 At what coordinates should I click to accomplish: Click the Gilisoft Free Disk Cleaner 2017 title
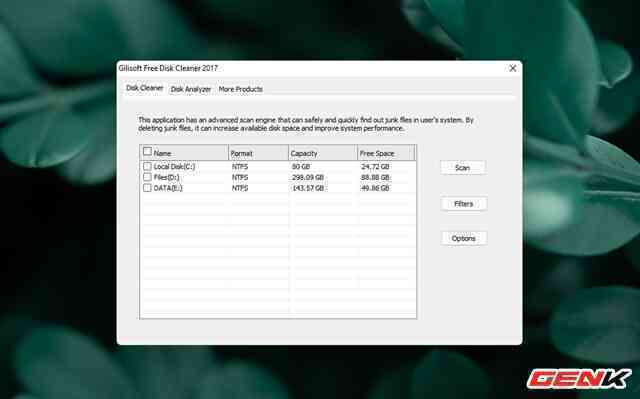[168, 68]
